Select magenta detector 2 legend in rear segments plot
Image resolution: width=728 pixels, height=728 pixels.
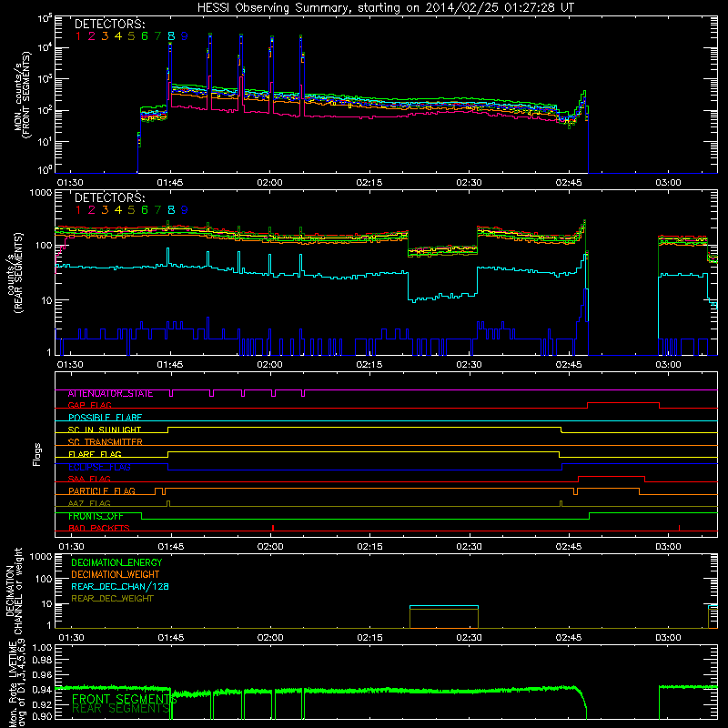[92, 210]
